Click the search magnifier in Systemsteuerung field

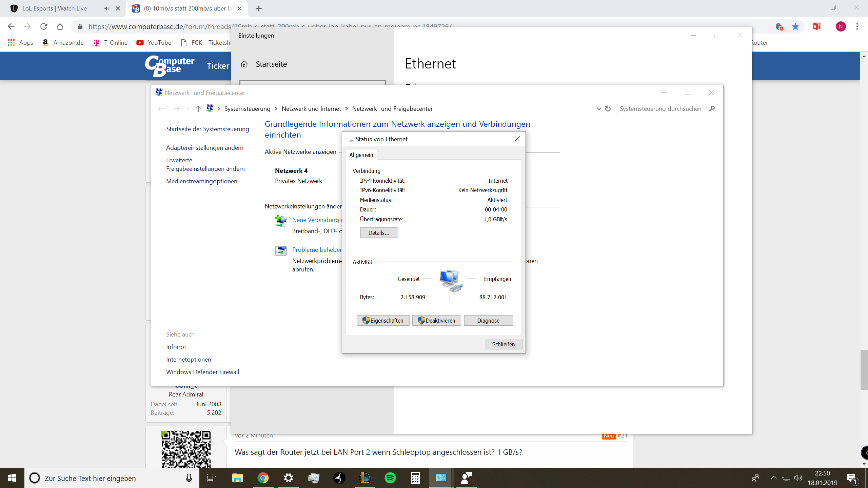tap(712, 108)
